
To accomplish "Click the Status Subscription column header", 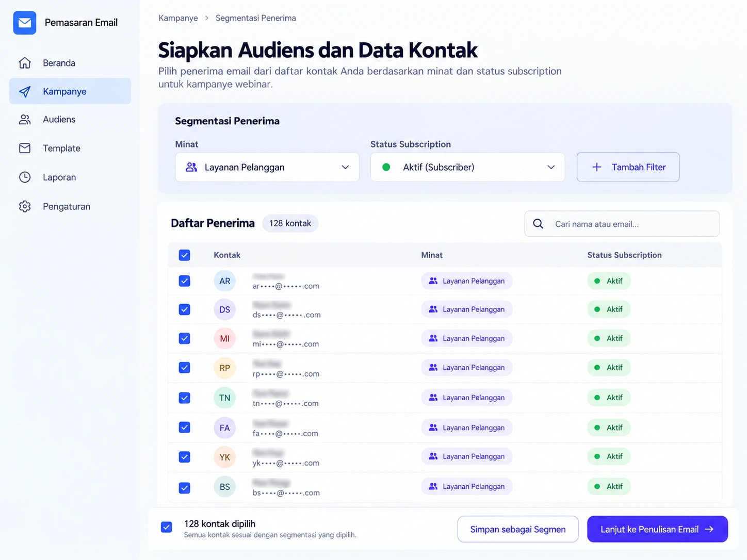I will click(x=624, y=255).
